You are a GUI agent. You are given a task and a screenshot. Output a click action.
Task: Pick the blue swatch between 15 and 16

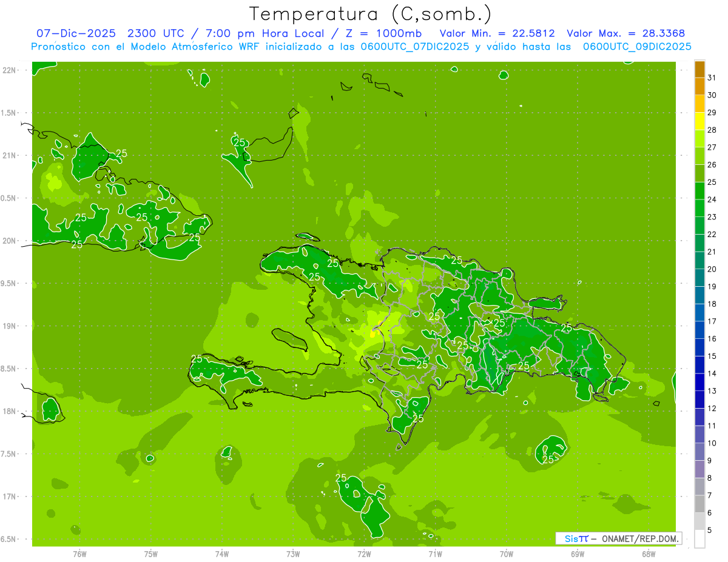(x=699, y=347)
